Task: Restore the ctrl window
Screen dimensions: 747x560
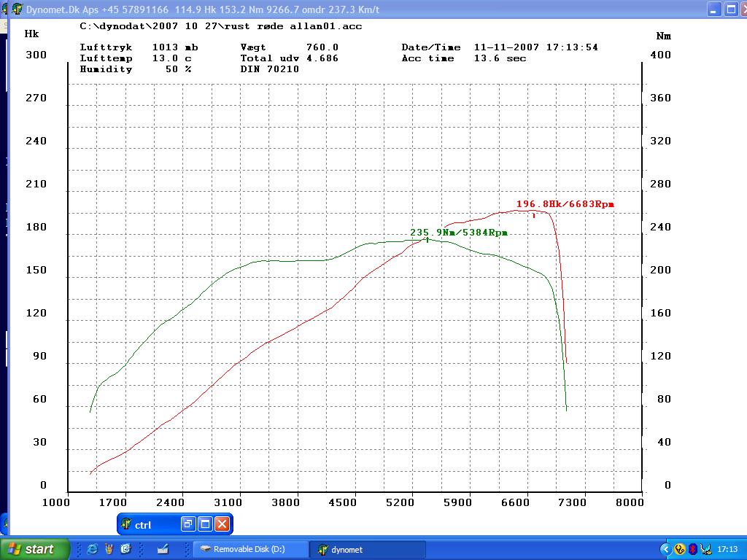Action: (188, 524)
